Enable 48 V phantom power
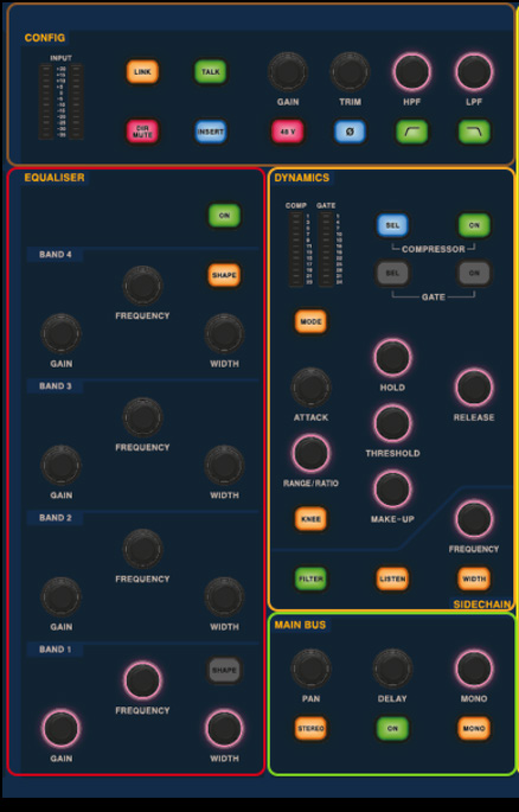This screenshot has width=519, height=812. 287,132
